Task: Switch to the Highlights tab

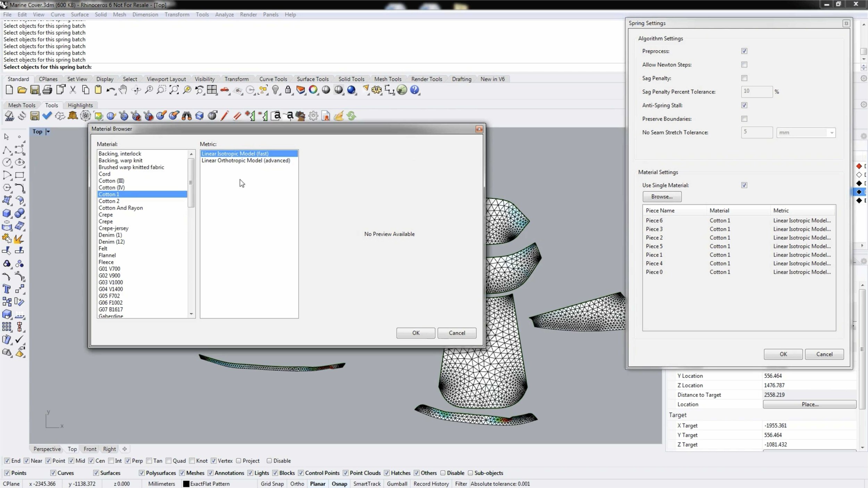Action: pos(80,105)
